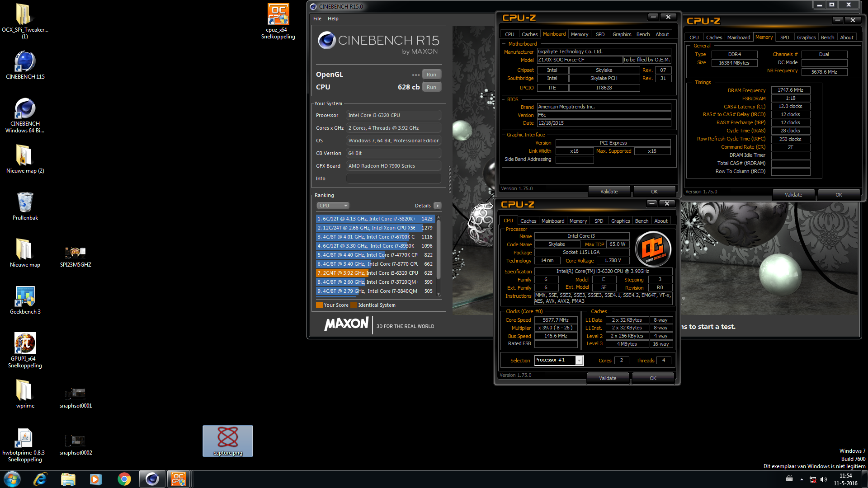Select ranking row Core i7-5820K 1423

375,219
